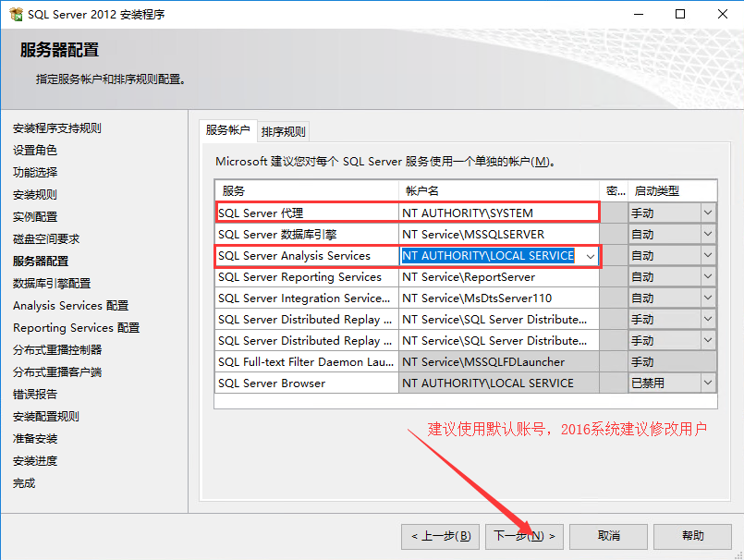Open startup type dropdown for SQL Server 代理
The width and height of the screenshot is (744, 560).
tap(707, 213)
